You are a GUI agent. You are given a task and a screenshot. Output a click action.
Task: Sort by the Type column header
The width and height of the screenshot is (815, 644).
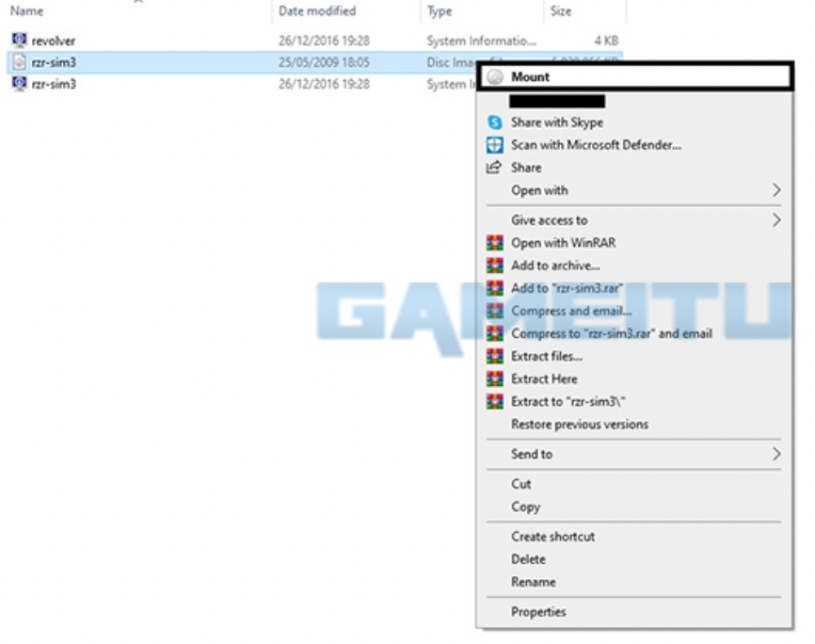[x=439, y=11]
